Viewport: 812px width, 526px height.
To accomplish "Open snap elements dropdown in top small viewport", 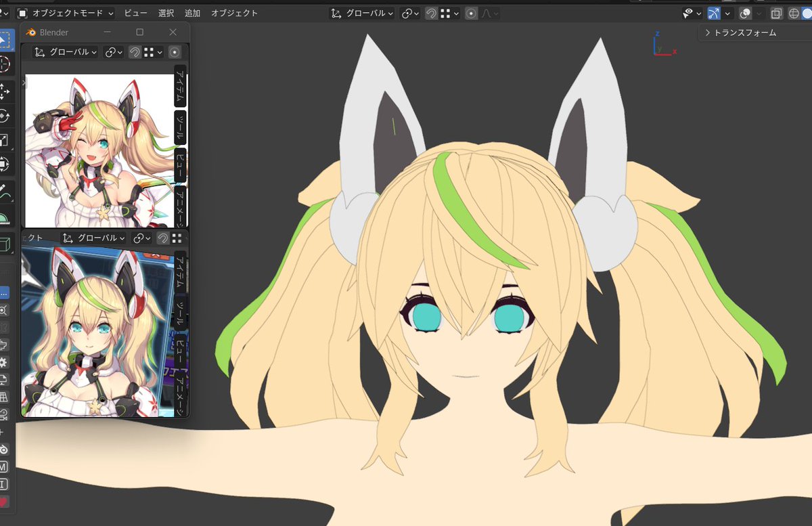I will (x=154, y=52).
